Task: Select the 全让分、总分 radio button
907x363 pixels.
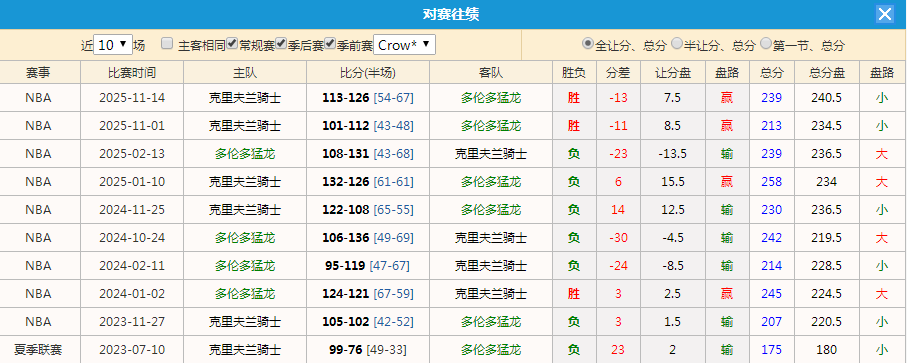Action: click(x=588, y=43)
